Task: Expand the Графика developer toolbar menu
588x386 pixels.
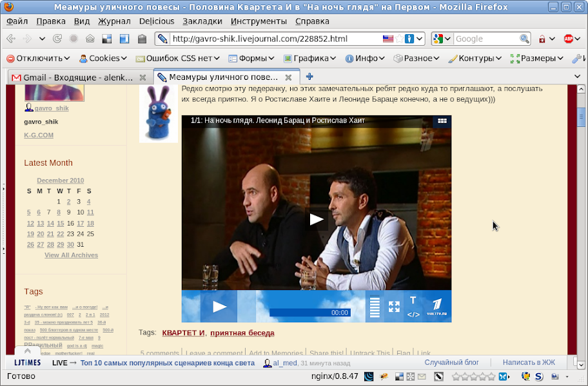Action: [x=309, y=58]
